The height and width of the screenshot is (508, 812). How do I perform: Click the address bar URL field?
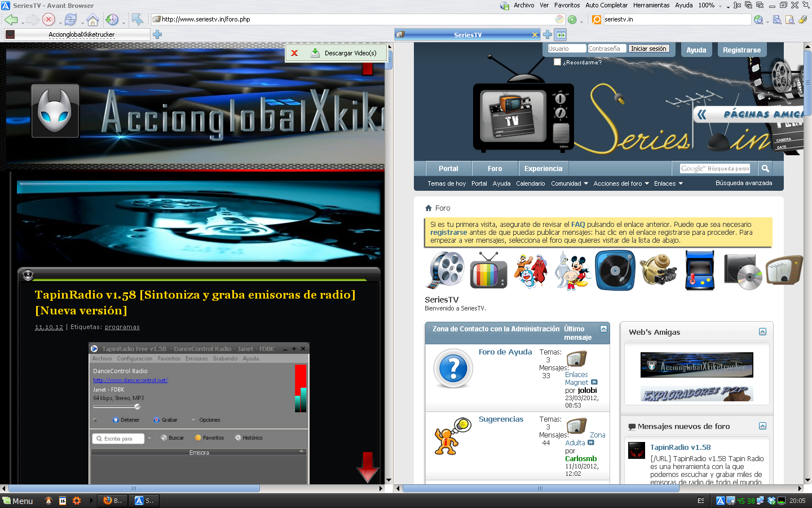tap(358, 19)
